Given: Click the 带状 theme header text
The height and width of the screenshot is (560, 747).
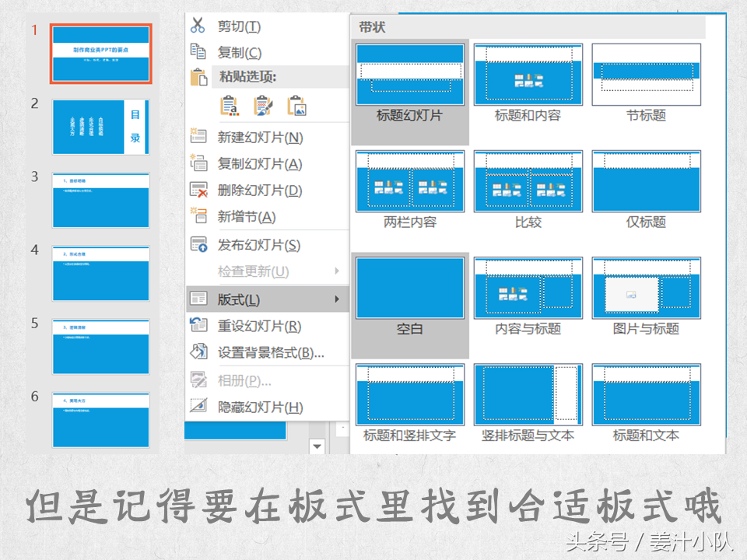Looking at the screenshot, I should click(372, 27).
